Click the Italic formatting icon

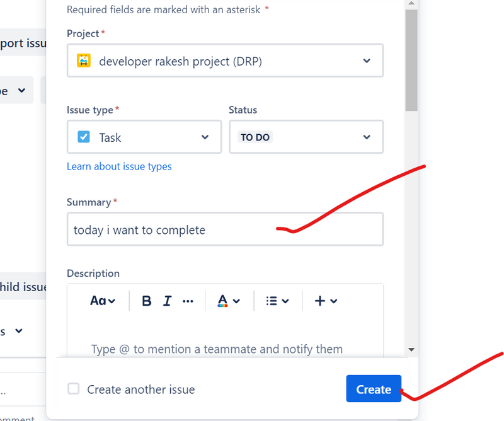(x=167, y=301)
